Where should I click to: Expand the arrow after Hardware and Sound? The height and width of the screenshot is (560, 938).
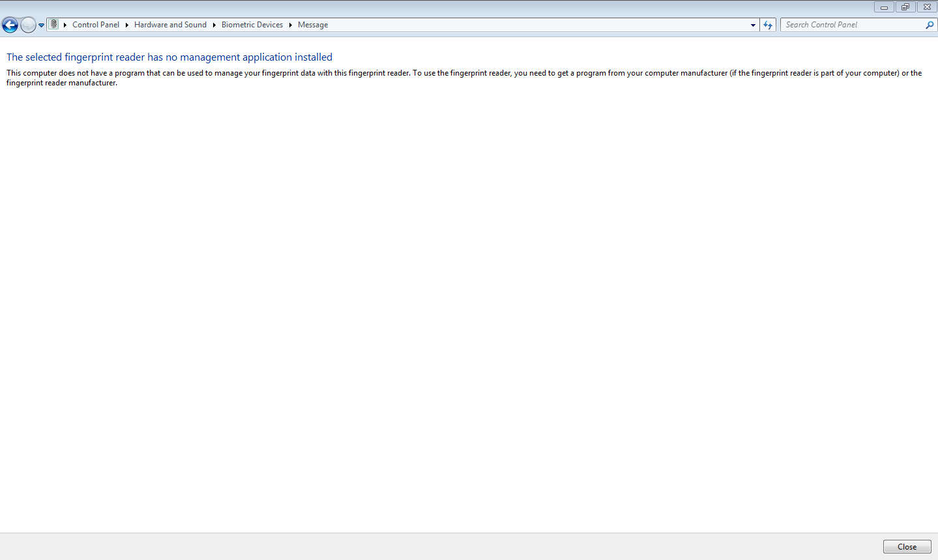(214, 25)
